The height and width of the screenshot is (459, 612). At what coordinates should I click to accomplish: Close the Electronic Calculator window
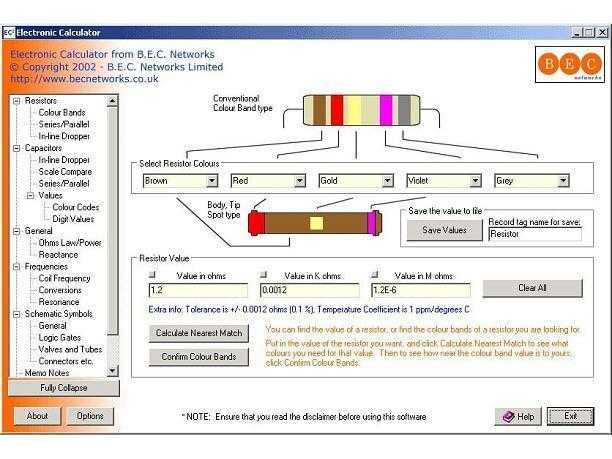click(603, 33)
